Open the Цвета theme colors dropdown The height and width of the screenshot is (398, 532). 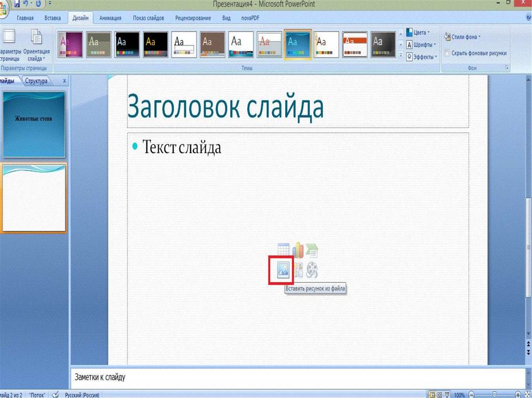(x=418, y=33)
